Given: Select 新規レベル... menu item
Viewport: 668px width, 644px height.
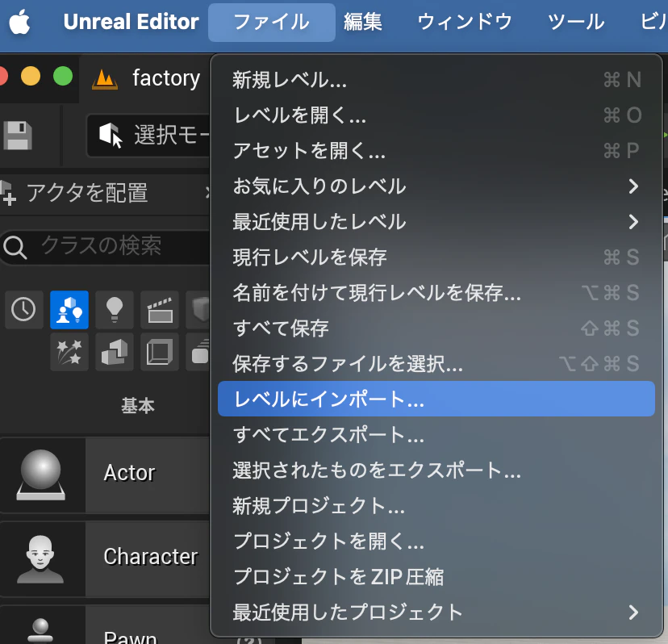Looking at the screenshot, I should pos(436,80).
